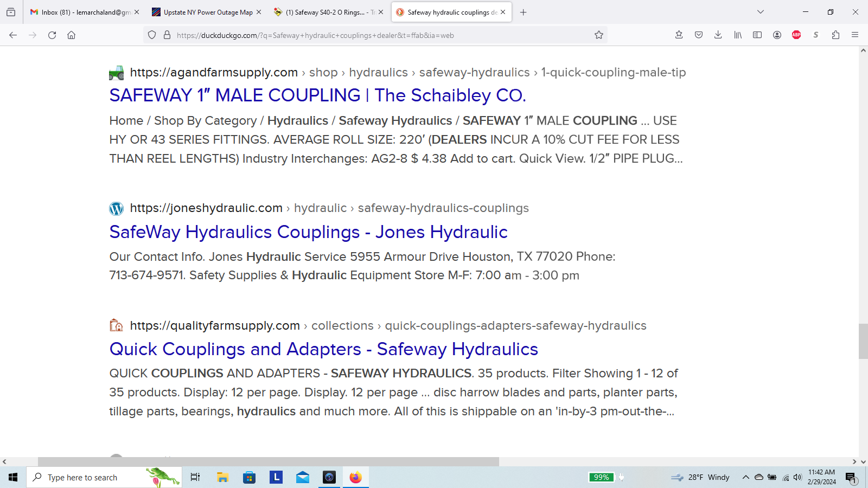
Task: Expand the list all tabs chevron
Action: click(761, 12)
